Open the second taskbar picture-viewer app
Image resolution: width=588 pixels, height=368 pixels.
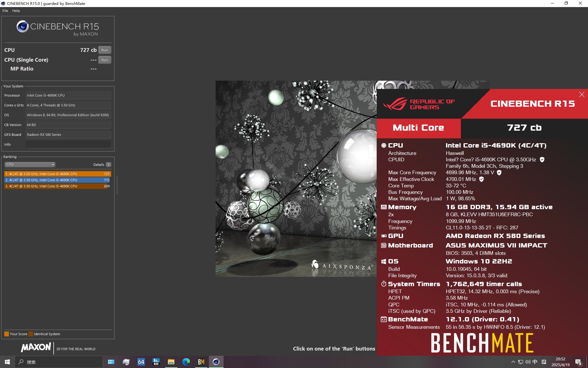tap(126, 362)
